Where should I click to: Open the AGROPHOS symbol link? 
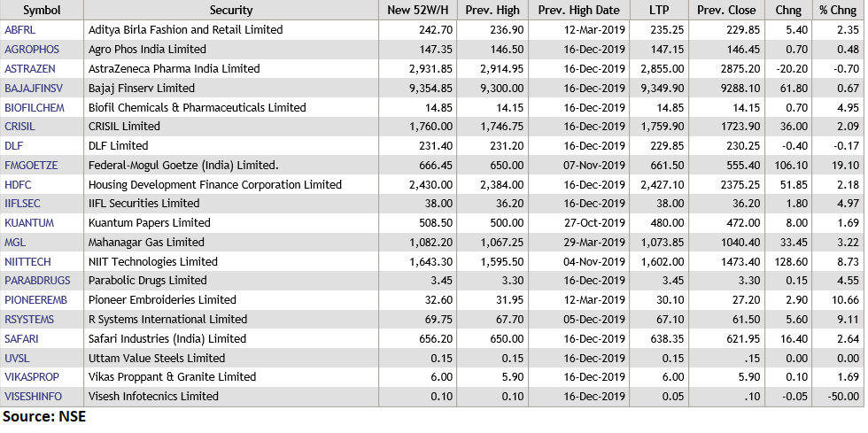pos(32,50)
